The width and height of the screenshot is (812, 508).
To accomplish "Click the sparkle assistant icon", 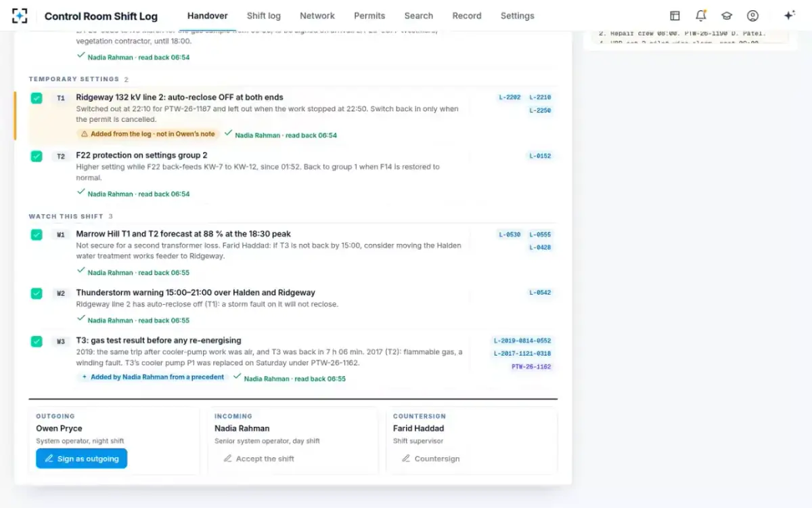I will tap(789, 16).
